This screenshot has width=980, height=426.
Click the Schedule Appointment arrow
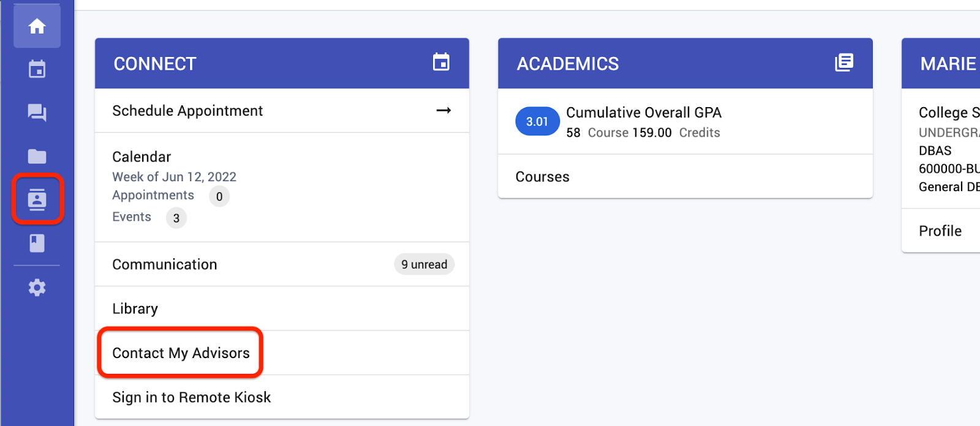[443, 111]
